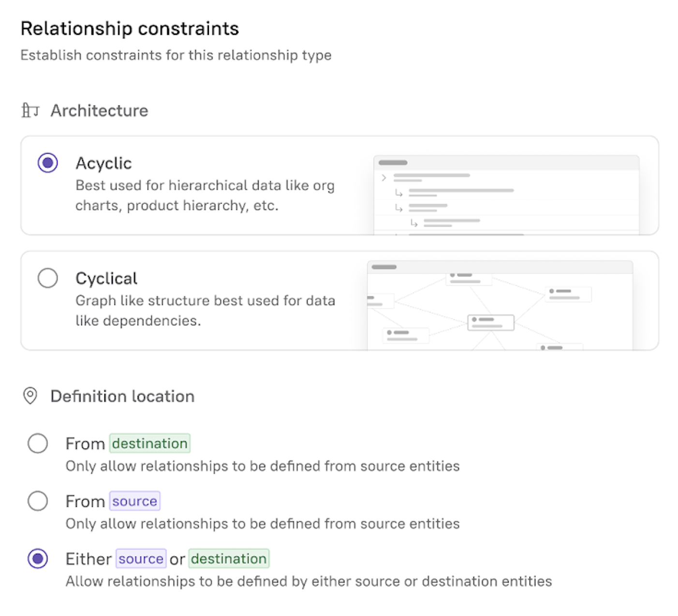Choose the From source radio option
The height and width of the screenshot is (616, 678).
(x=38, y=501)
